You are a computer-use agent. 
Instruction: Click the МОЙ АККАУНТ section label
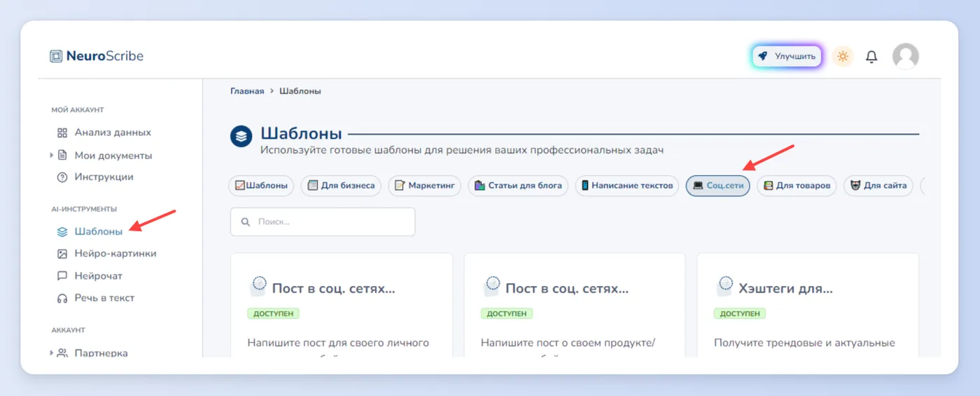point(78,110)
